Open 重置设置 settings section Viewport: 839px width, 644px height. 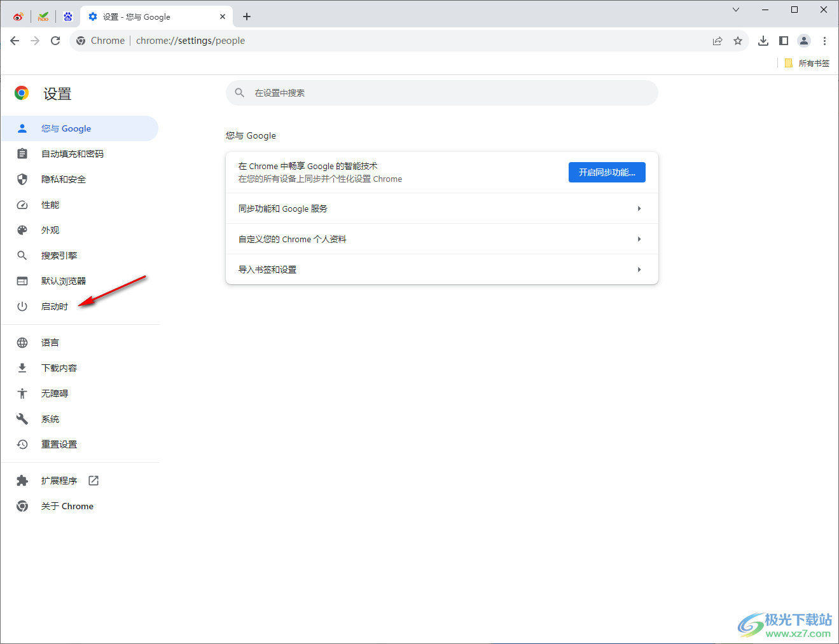(x=80, y=444)
